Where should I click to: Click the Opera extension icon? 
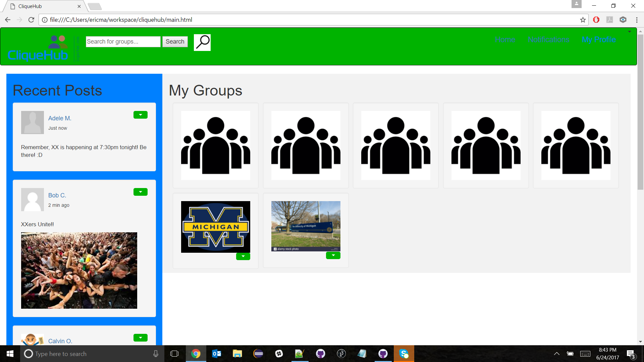[596, 20]
